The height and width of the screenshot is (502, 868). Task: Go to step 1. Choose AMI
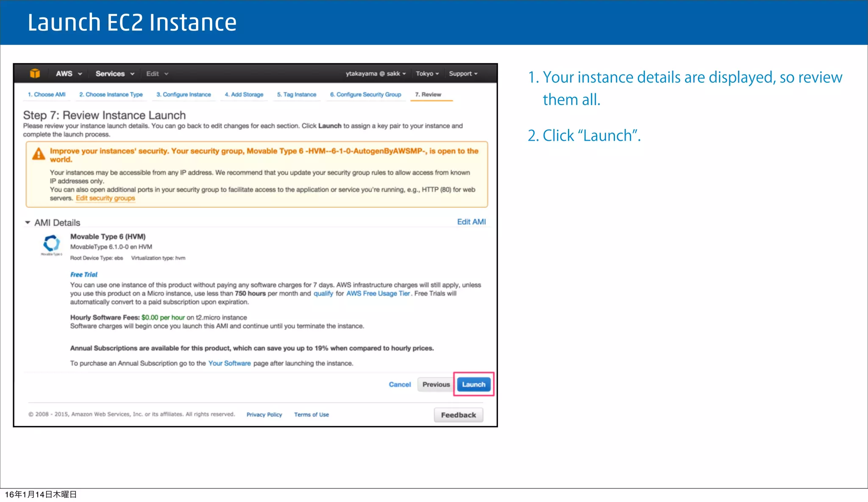[x=47, y=95]
